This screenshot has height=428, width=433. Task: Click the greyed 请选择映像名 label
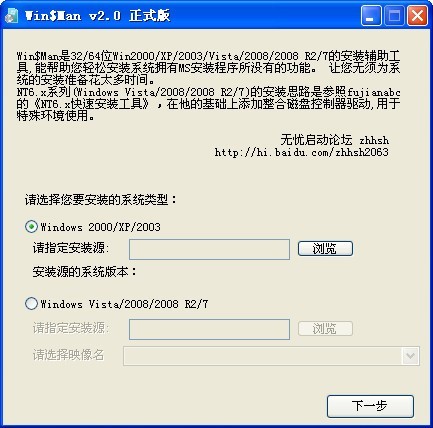coord(68,355)
